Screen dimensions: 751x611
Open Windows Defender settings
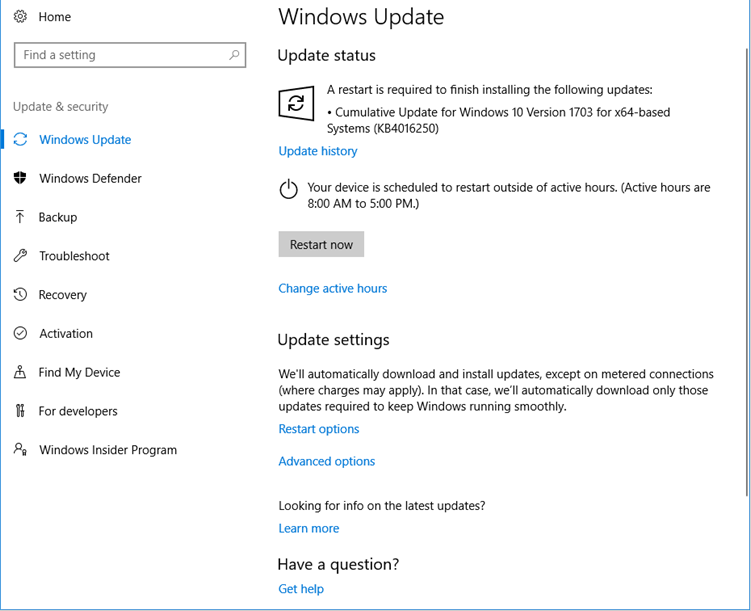[x=91, y=178]
